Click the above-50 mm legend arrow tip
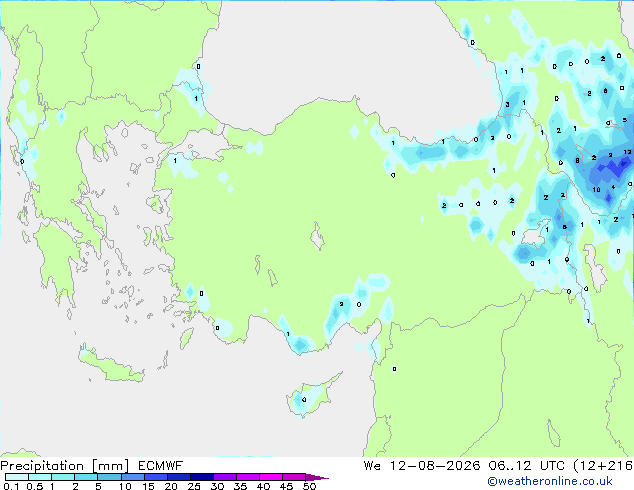 [x=317, y=477]
